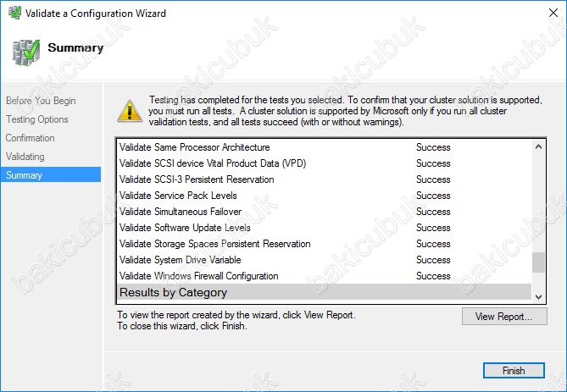Select Validate Same Processor Architecture row
The width and height of the screenshot is (567, 392).
click(325, 147)
